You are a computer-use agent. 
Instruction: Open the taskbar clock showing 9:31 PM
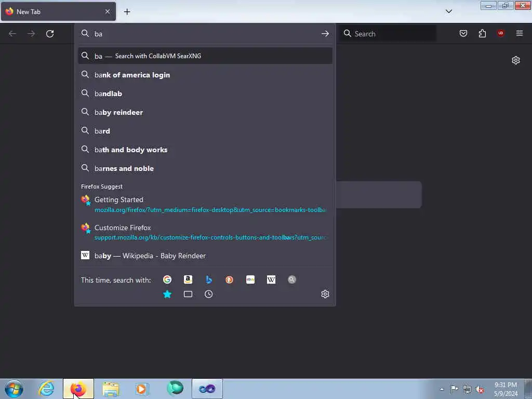[506, 389]
